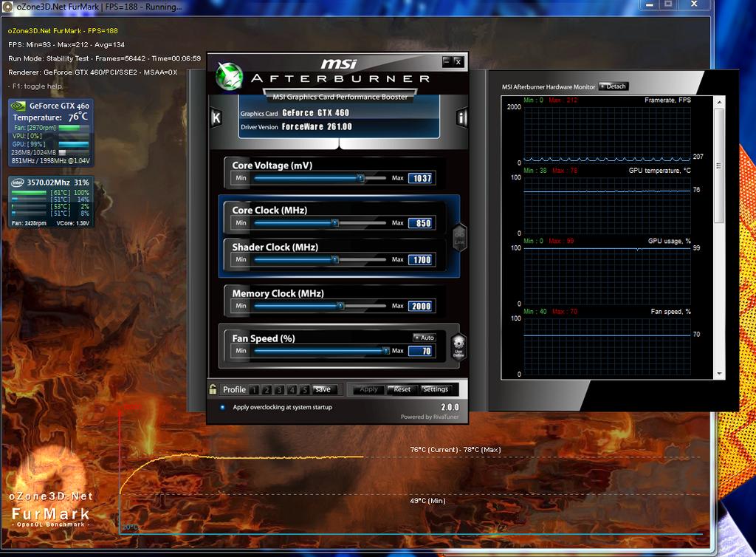Screen dimensions: 756x557
Task: Select profile slot 5
Action: click(304, 389)
